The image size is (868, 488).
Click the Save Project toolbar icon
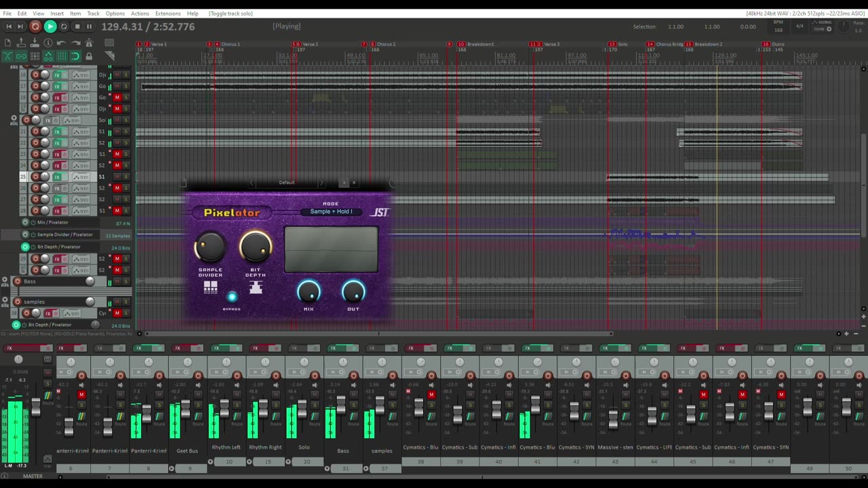[34, 43]
